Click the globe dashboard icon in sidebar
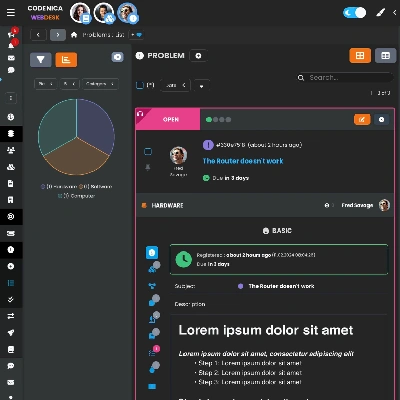The height and width of the screenshot is (400, 400). click(11, 117)
